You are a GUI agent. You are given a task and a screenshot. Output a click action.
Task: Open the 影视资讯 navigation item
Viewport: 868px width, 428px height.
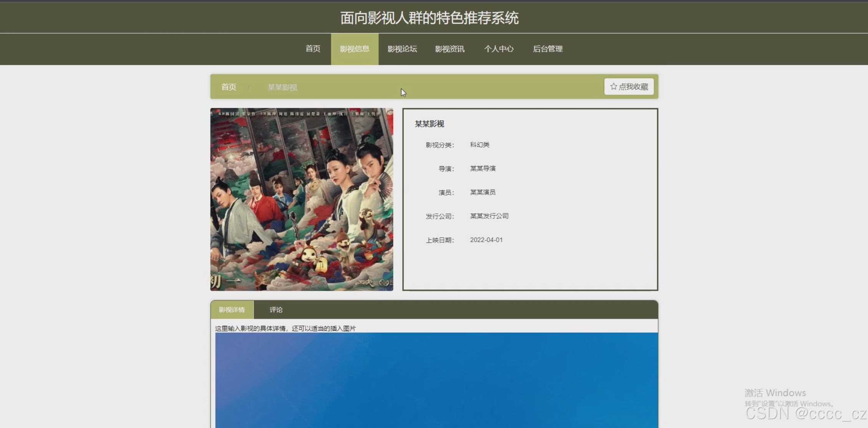[450, 49]
